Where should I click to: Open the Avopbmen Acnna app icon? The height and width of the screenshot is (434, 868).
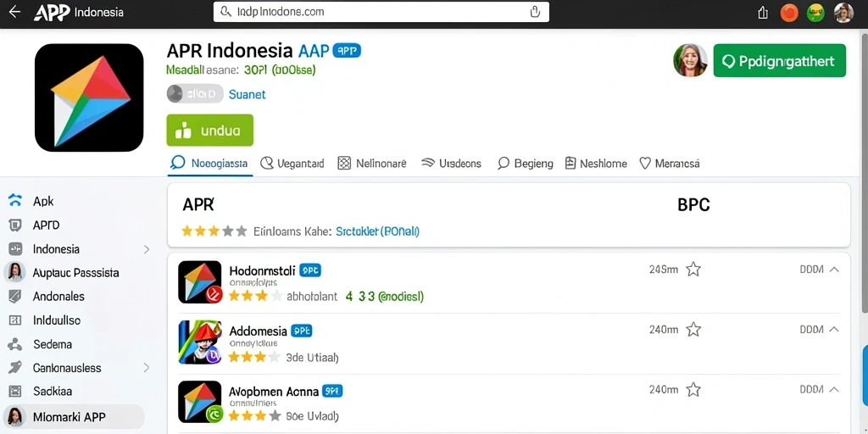pyautogui.click(x=200, y=402)
